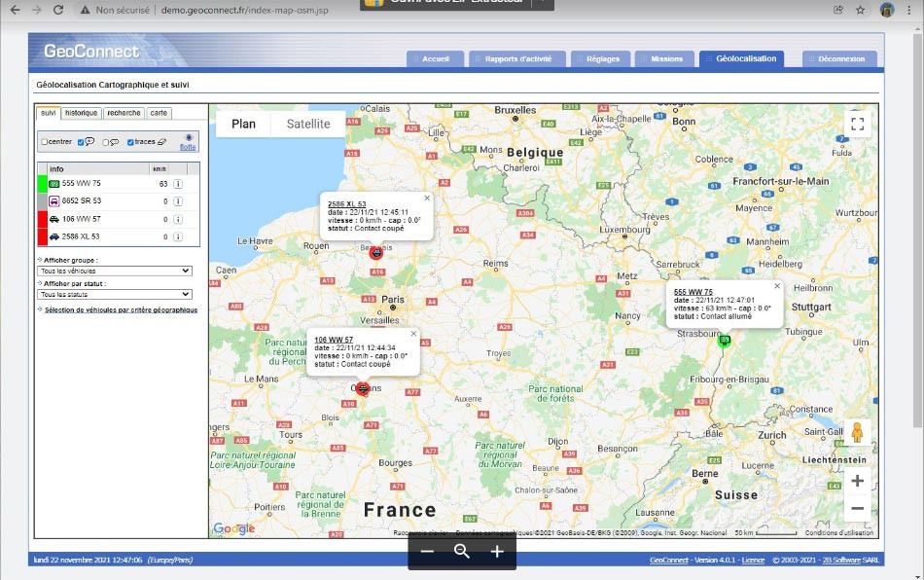Screen dimensions: 924x580
Task: Toggle fullscreen map view
Action: point(857,124)
